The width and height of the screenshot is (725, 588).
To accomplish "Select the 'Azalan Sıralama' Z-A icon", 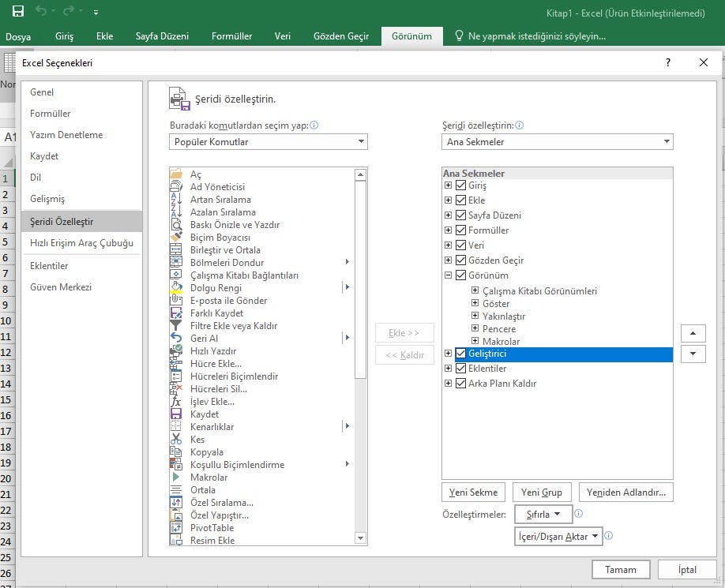I will point(175,212).
